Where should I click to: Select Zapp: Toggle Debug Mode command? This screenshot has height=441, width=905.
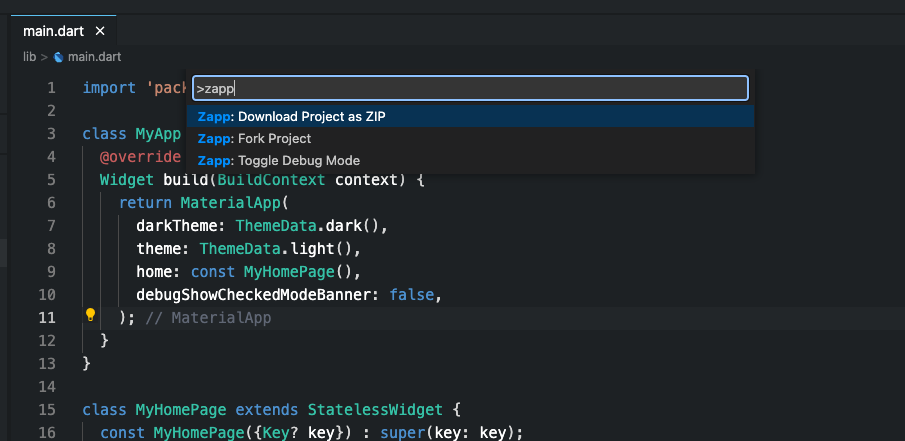pos(470,160)
